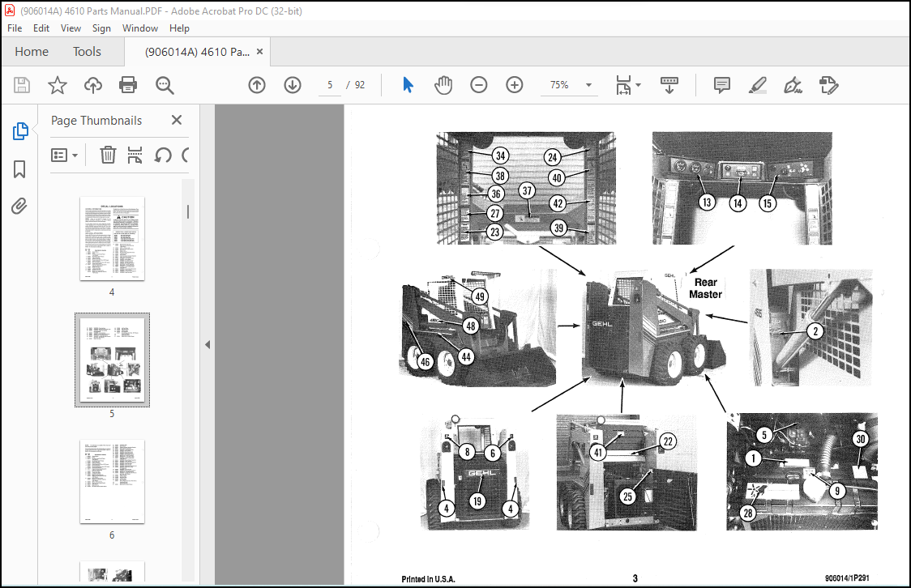Open the Bookmarks sidebar panel

(x=19, y=169)
